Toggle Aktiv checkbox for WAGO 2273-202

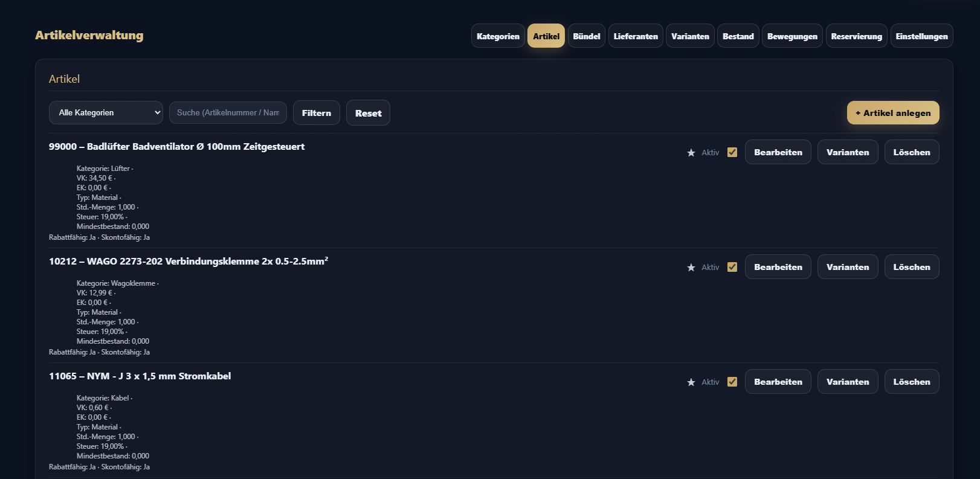[x=732, y=267]
